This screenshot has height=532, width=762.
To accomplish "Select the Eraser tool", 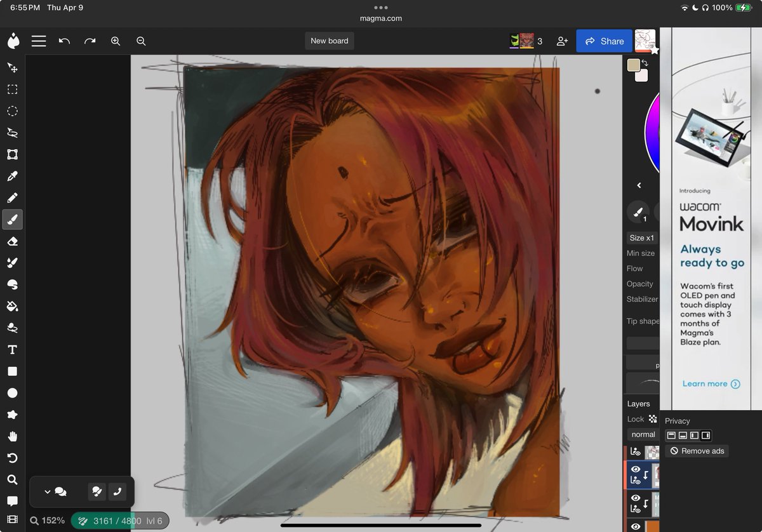I will (12, 241).
